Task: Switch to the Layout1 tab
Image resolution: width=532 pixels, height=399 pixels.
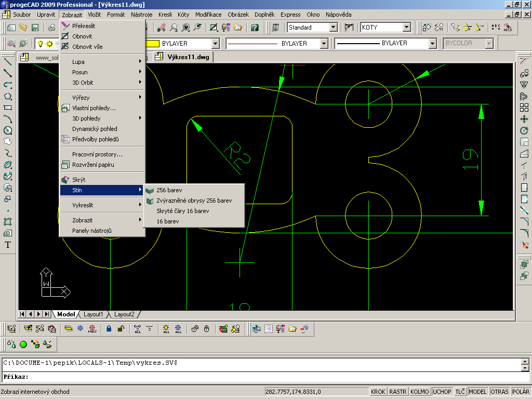Action: [94, 314]
